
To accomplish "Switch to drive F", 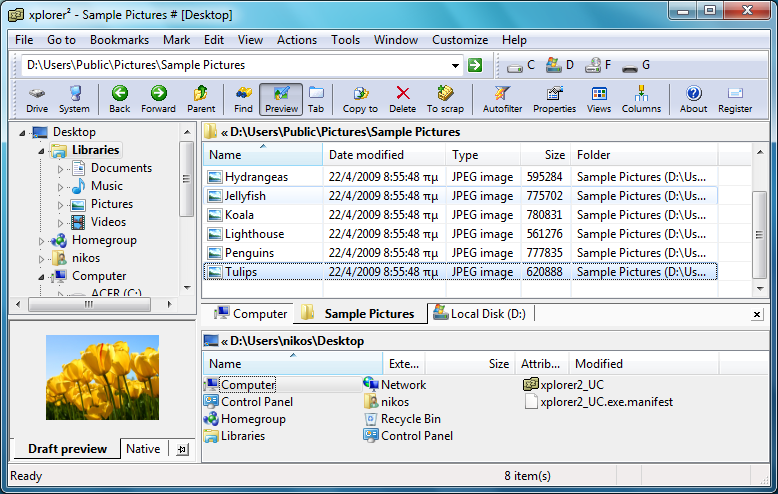I will pos(598,65).
